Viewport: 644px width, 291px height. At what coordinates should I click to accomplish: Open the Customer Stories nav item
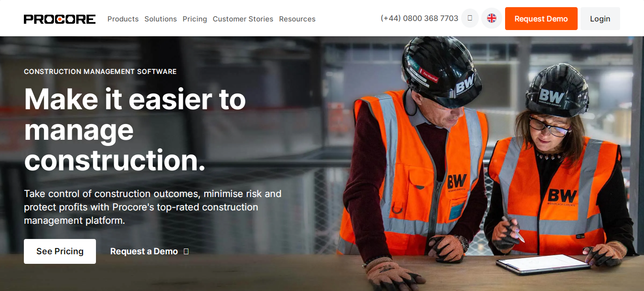tap(243, 19)
